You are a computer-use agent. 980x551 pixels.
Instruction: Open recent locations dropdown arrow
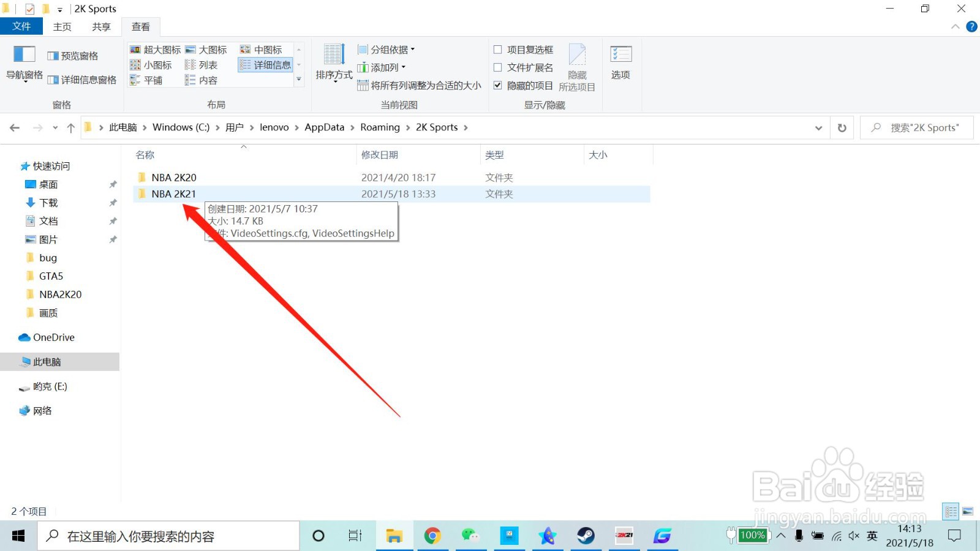pos(55,127)
